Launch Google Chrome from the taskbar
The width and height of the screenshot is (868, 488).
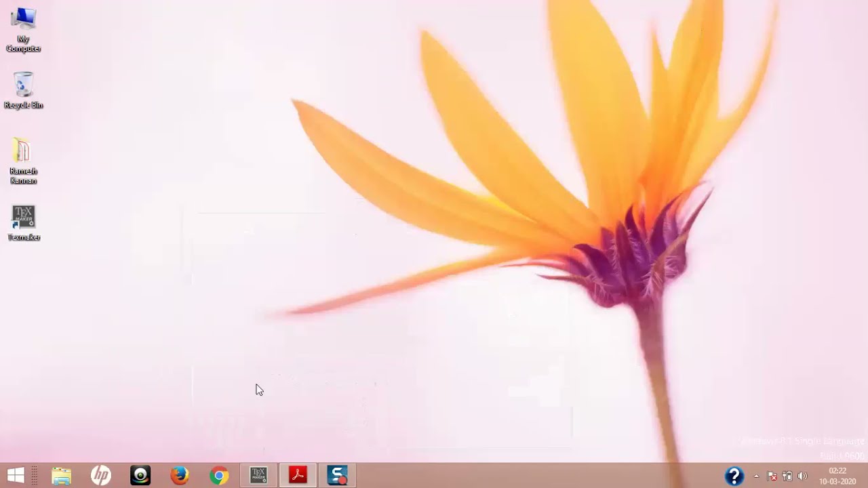219,476
